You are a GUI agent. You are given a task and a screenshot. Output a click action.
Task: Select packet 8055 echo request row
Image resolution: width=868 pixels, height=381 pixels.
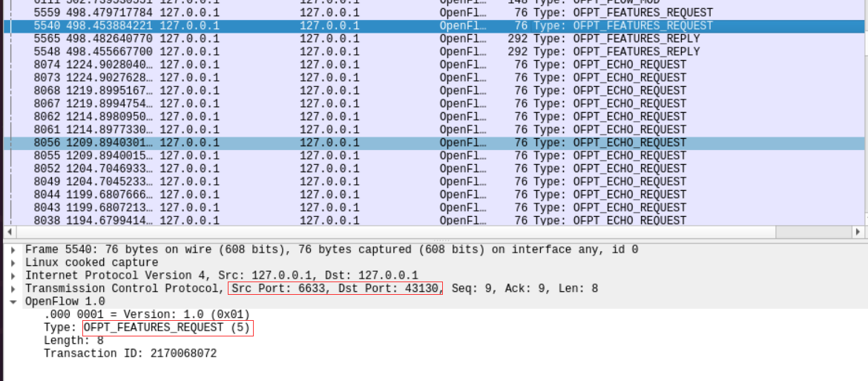(434, 156)
